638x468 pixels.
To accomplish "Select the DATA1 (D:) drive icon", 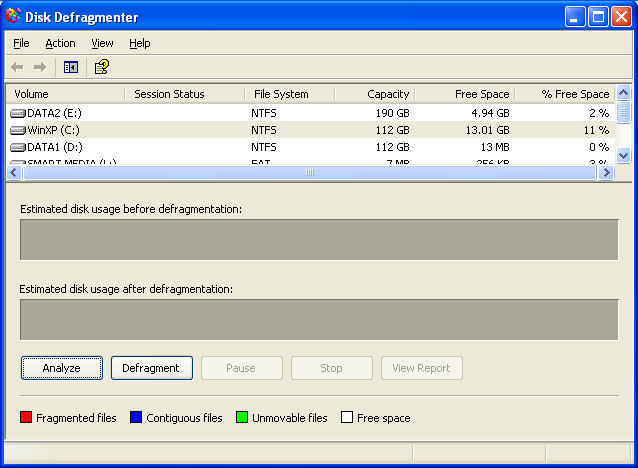I will [x=18, y=147].
